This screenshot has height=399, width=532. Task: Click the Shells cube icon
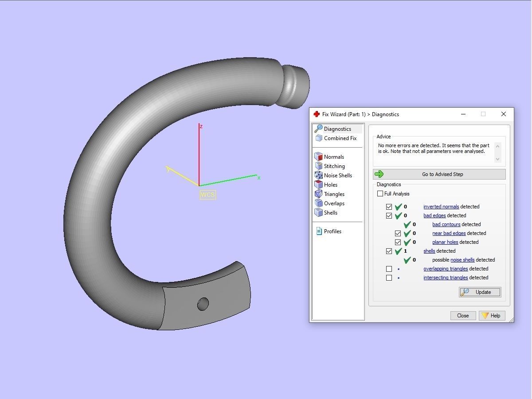(318, 213)
